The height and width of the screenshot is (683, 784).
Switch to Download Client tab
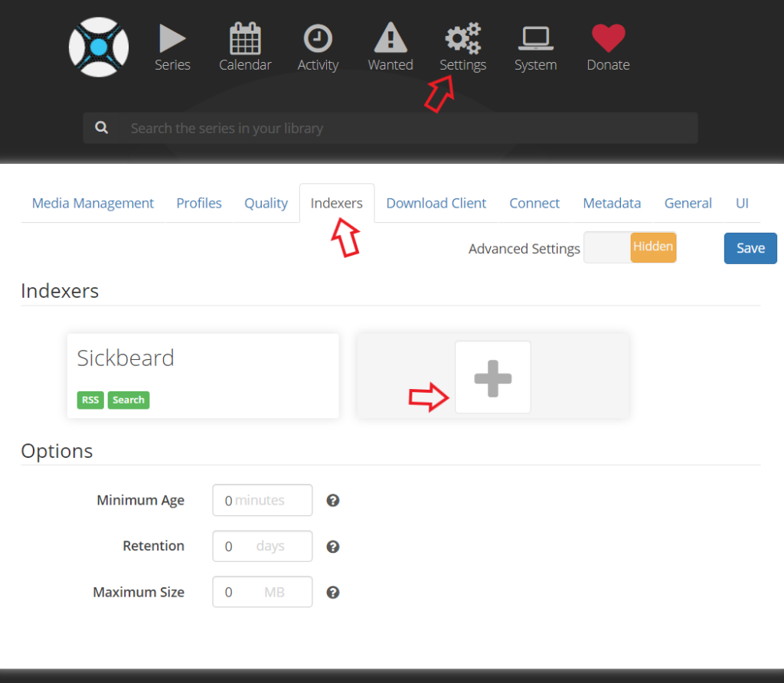436,203
